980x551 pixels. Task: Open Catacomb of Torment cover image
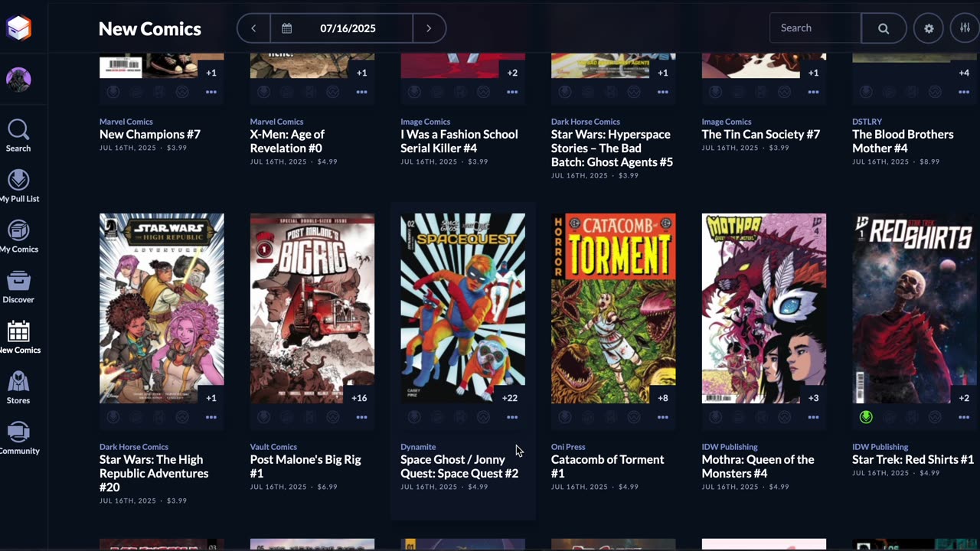613,308
